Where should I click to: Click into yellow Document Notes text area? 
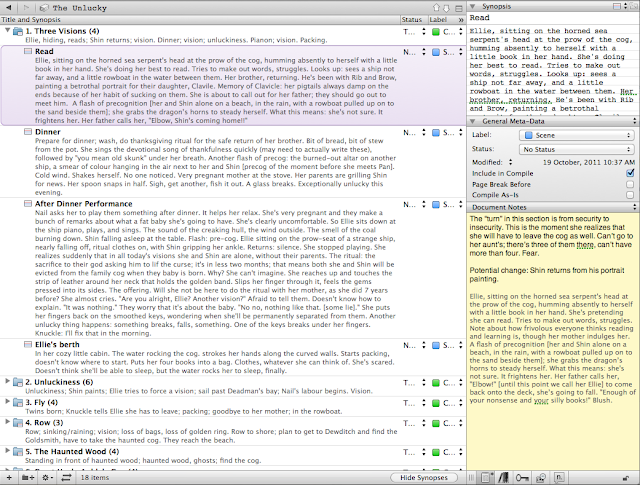553,341
